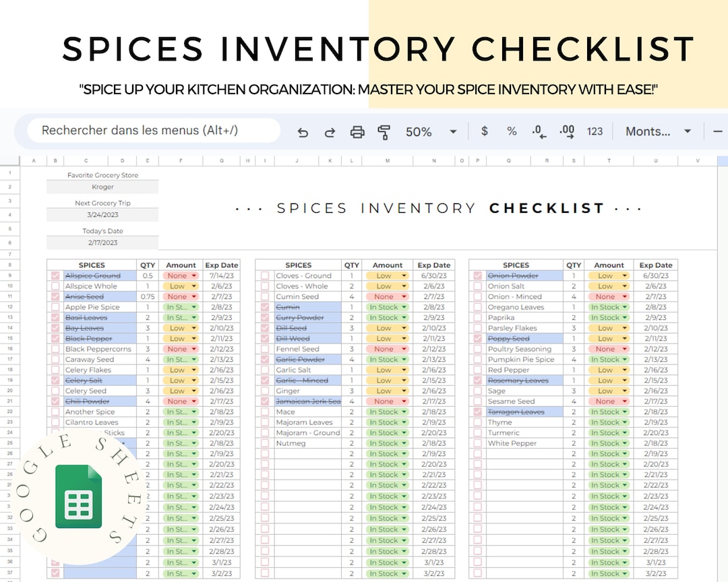Click the Next Grocery Trip date 3/4/2023
The height and width of the screenshot is (582, 728).
(x=102, y=214)
